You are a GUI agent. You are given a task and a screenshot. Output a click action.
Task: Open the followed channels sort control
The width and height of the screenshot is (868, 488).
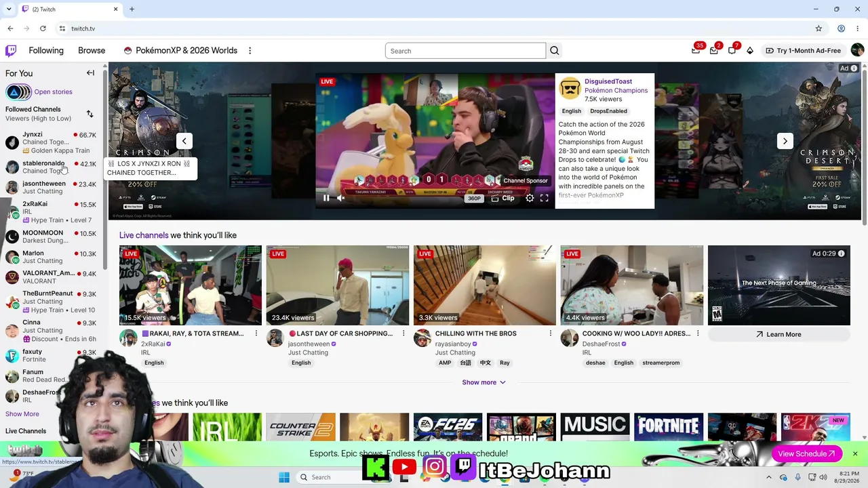(90, 114)
